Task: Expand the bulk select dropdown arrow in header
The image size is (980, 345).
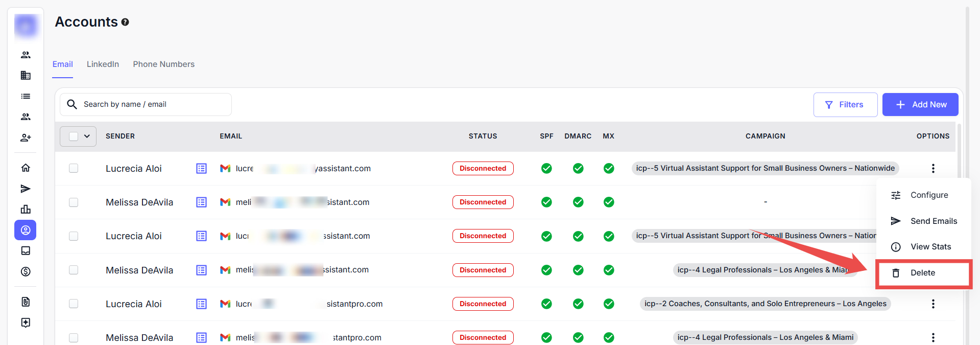Action: pos(87,136)
